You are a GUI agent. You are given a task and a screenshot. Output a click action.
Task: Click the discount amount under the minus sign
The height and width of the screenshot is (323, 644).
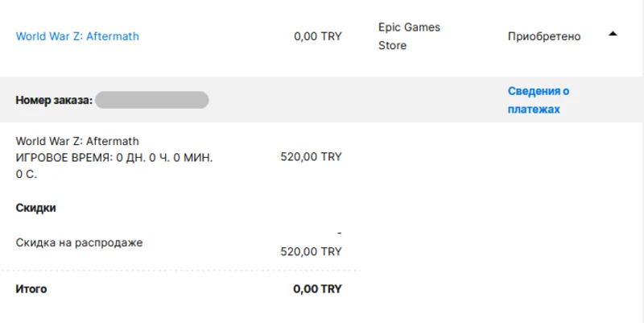(x=311, y=251)
